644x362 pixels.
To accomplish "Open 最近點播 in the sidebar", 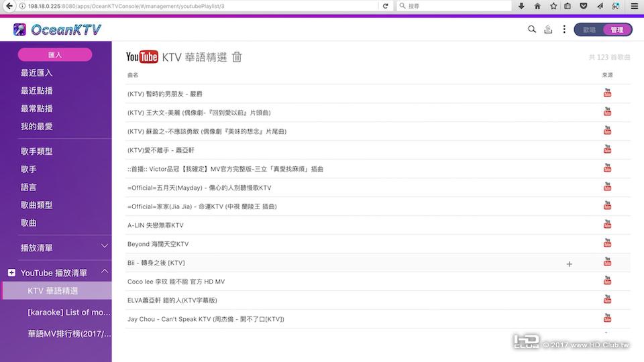I will [x=36, y=90].
